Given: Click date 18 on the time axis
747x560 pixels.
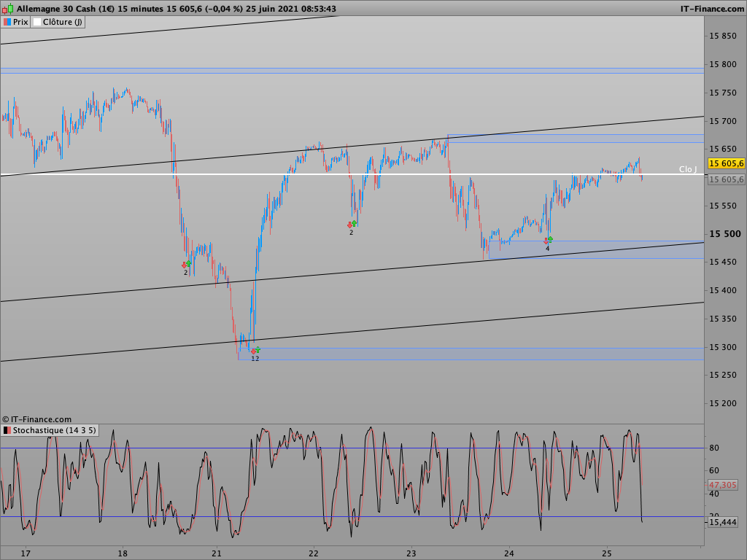Looking at the screenshot, I should tap(123, 553).
